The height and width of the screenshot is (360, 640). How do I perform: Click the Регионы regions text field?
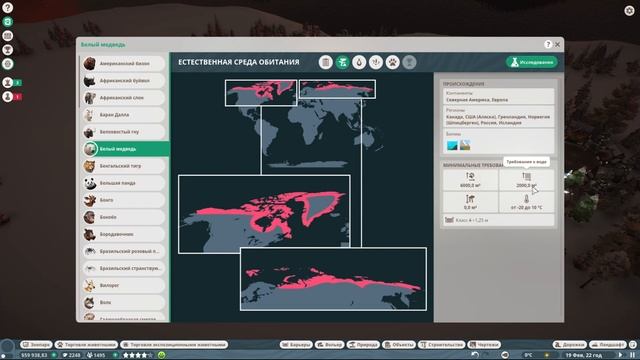(499, 117)
